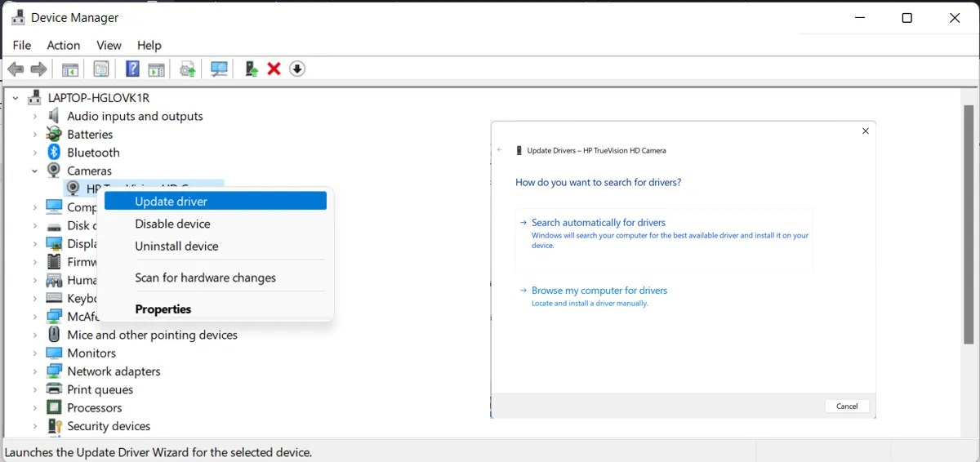The image size is (980, 462).
Task: Expand the Batteries node
Action: [x=34, y=135]
